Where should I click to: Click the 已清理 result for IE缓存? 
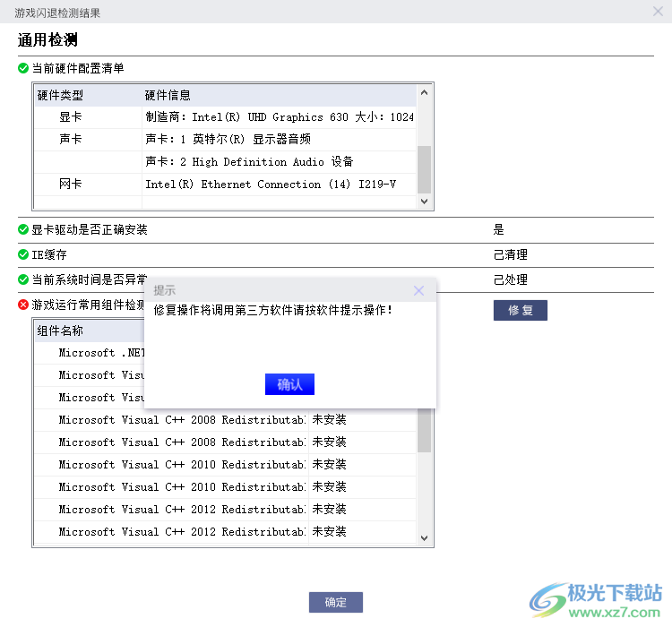pos(511,254)
